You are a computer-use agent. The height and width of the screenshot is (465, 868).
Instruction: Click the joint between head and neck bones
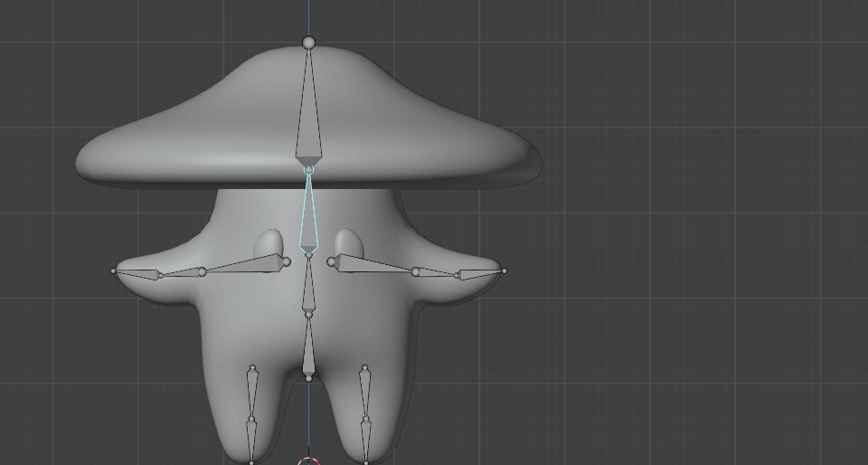308,170
